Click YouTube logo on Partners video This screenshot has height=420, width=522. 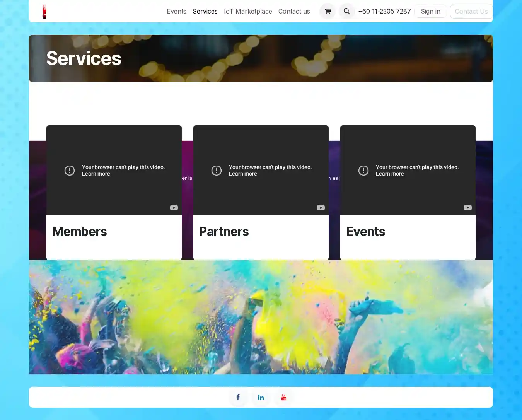point(321,208)
